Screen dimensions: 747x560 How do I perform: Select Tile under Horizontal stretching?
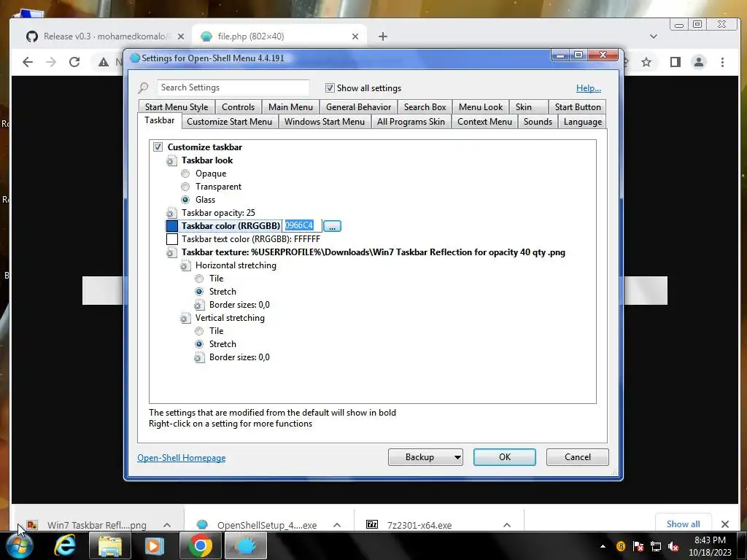click(199, 279)
